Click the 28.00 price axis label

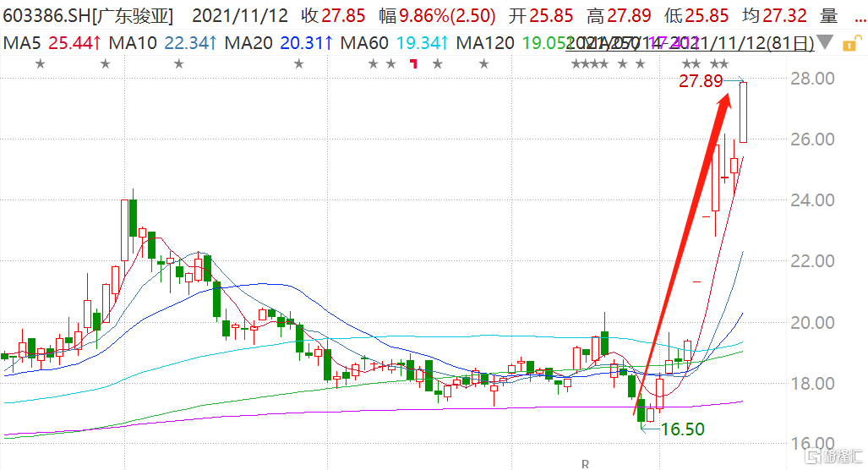click(x=812, y=79)
